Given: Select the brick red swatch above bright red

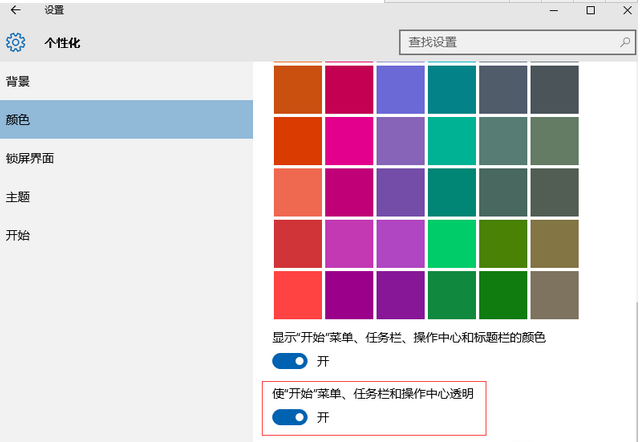Looking at the screenshot, I should (298, 244).
